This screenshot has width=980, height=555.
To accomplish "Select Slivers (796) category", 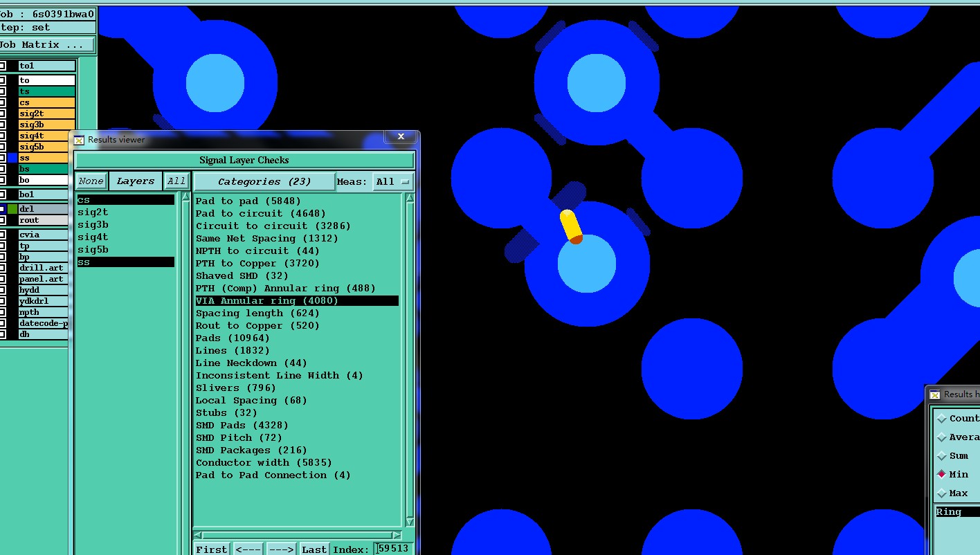I will (x=235, y=388).
